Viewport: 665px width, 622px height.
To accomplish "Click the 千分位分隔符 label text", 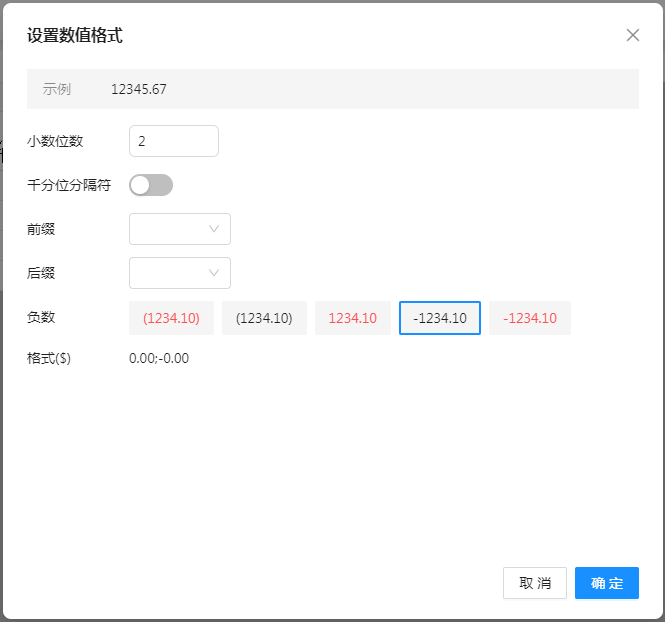I will click(69, 185).
